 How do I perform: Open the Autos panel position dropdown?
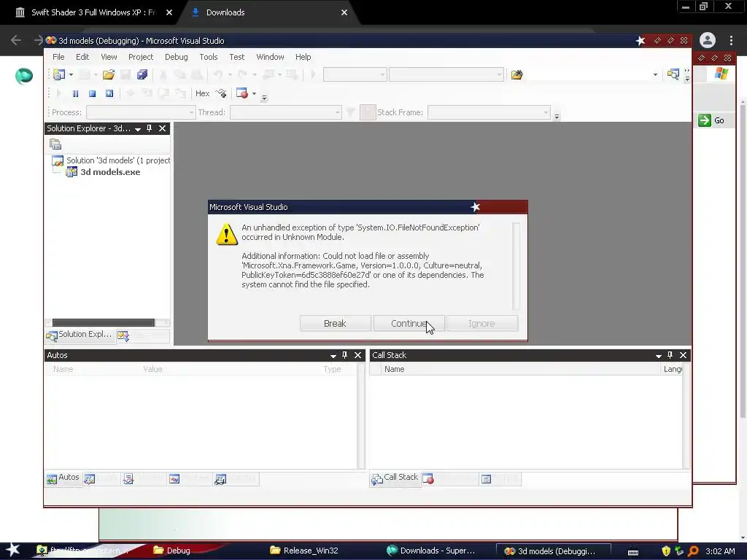(333, 356)
